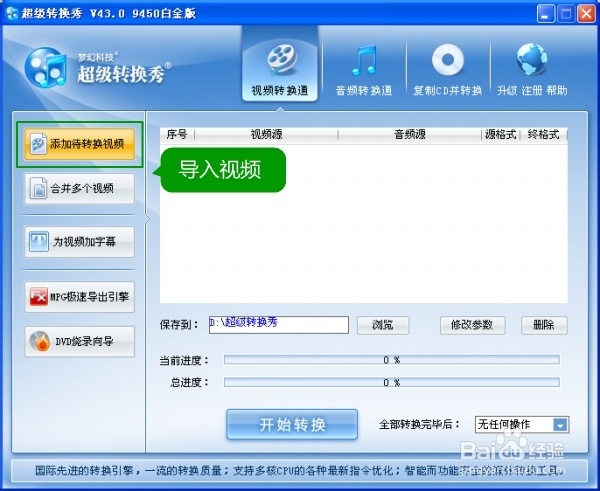Click the 音频源 column header

(x=410, y=135)
